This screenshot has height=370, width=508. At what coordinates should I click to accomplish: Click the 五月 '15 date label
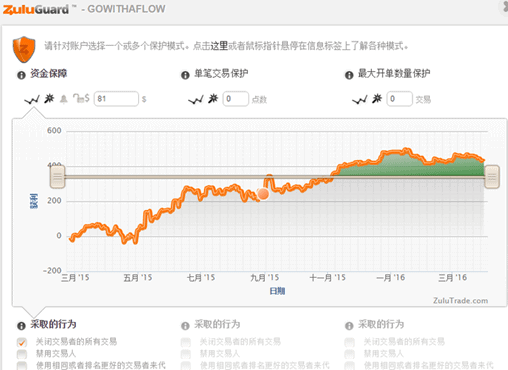click(138, 278)
